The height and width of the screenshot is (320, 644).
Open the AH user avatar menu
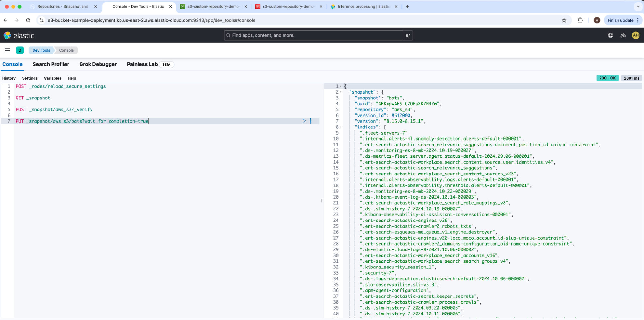pyautogui.click(x=636, y=35)
